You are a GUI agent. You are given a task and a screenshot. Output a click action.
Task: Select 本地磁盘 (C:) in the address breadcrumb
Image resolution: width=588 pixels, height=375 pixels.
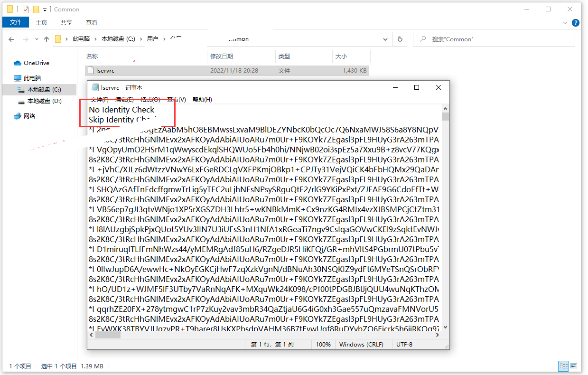118,39
